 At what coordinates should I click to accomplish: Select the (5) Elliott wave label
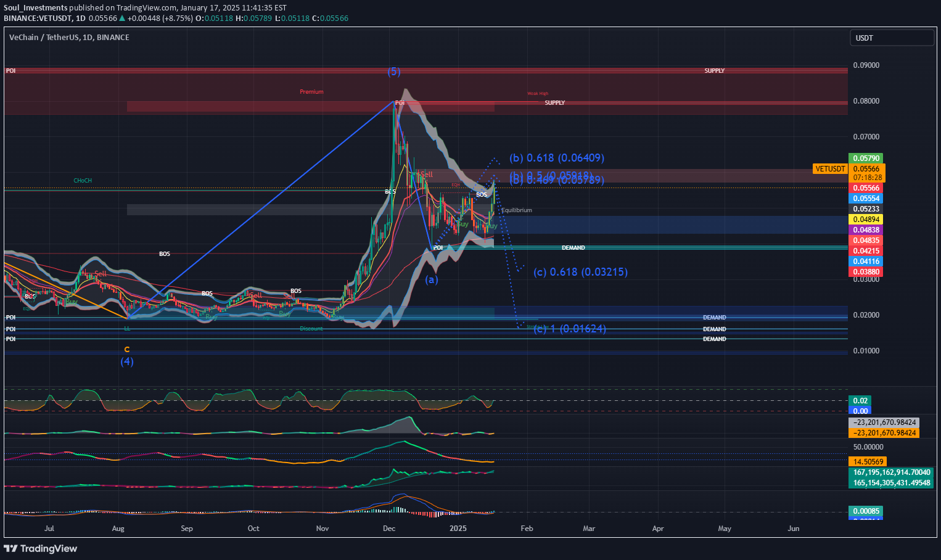[394, 72]
